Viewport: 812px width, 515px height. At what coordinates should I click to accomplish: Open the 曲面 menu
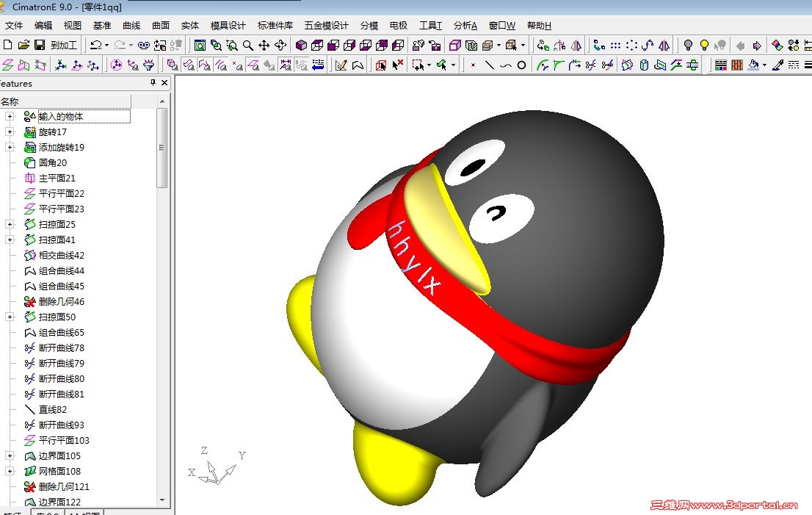161,26
